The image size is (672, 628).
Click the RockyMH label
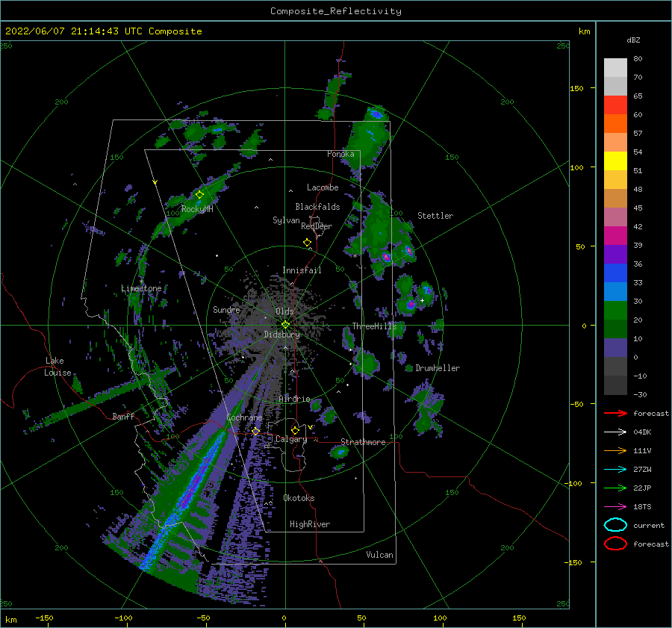[x=197, y=209]
